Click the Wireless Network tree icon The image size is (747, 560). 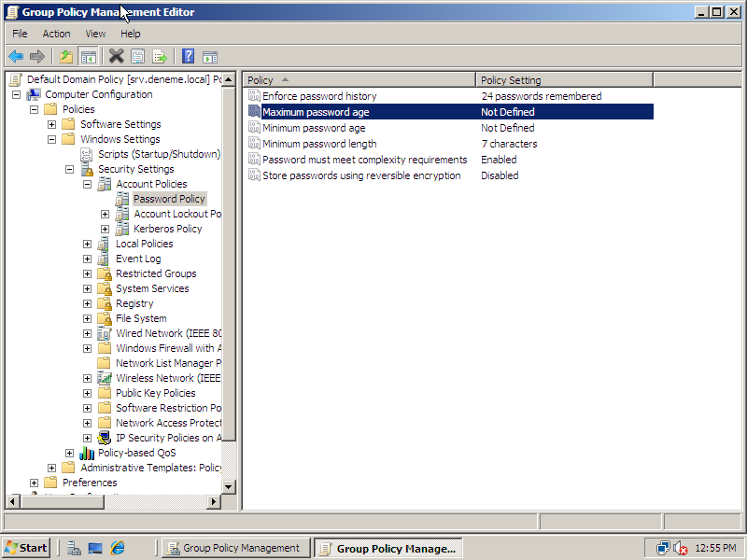click(105, 378)
